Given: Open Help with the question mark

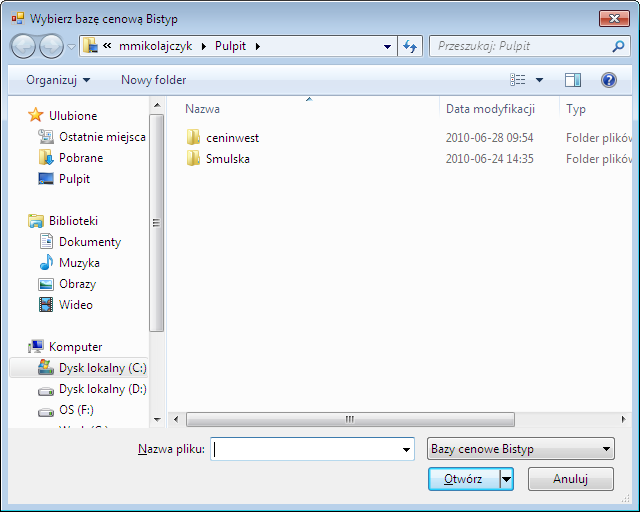Looking at the screenshot, I should [609, 80].
